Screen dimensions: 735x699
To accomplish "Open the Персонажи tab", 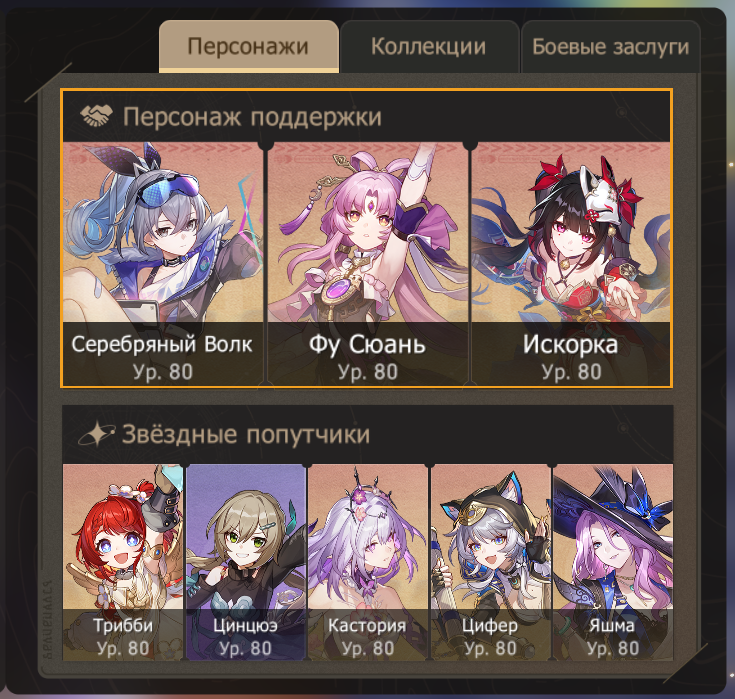I will click(x=248, y=47).
